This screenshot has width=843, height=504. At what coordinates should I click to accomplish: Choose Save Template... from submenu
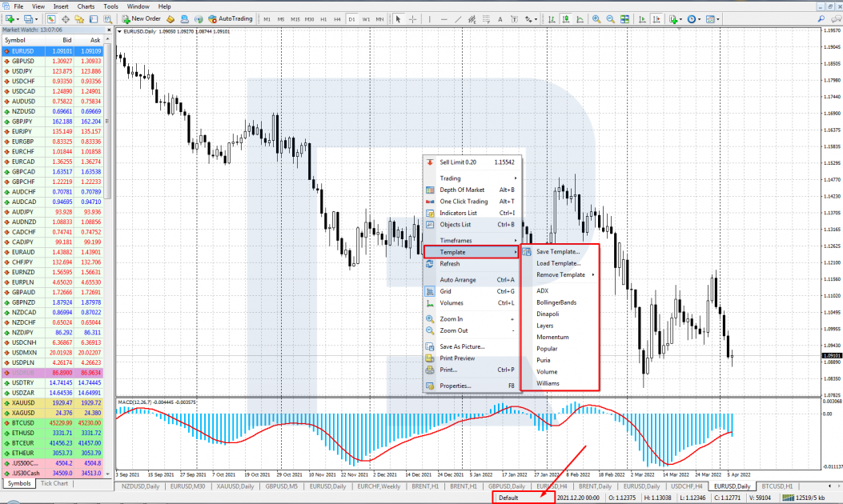coord(560,251)
